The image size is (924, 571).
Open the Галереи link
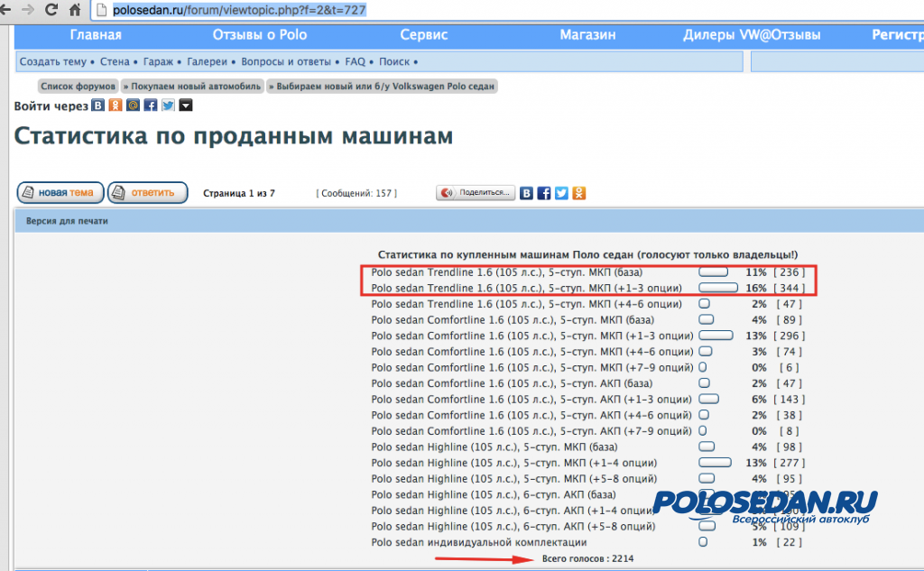207,61
